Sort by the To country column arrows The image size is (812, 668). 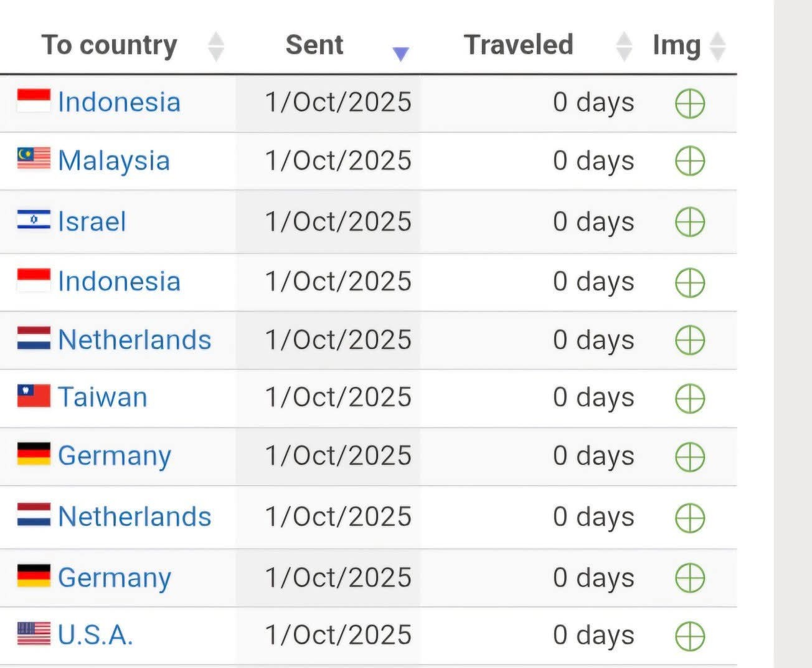click(x=215, y=46)
